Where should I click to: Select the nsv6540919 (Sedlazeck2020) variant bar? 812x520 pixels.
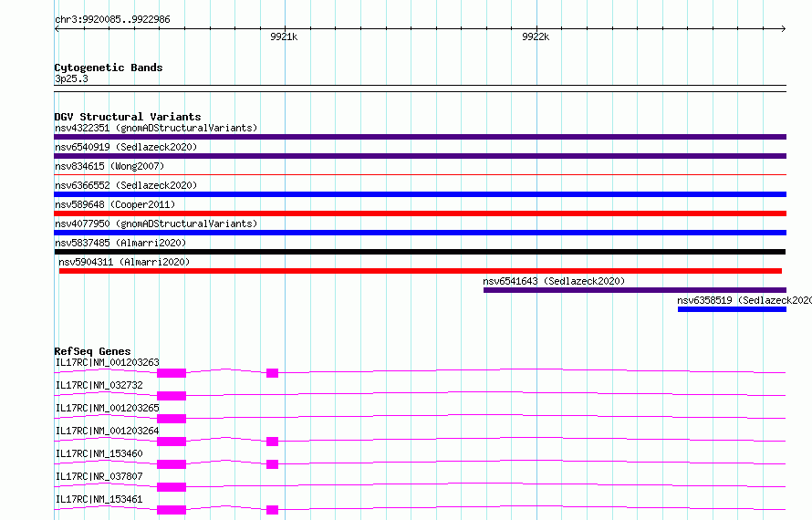coord(420,156)
